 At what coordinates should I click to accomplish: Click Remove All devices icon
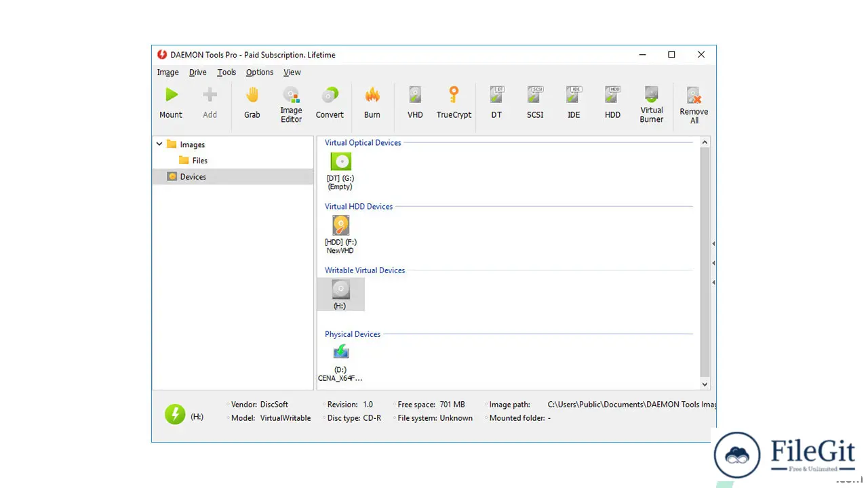coord(694,96)
